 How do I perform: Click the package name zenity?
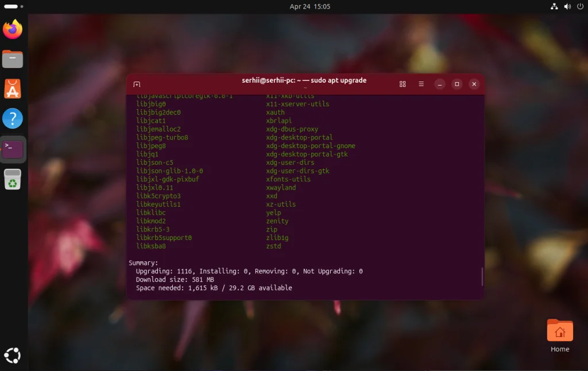(x=277, y=221)
